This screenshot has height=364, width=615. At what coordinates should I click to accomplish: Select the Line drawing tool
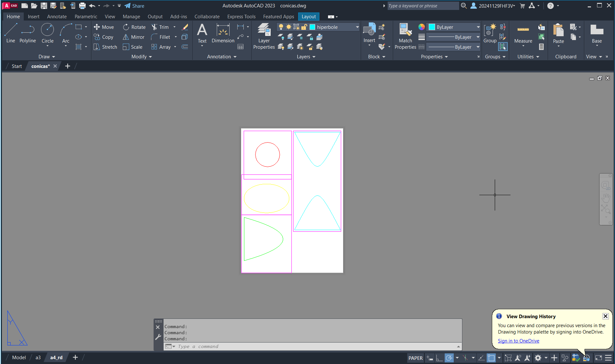(x=11, y=33)
